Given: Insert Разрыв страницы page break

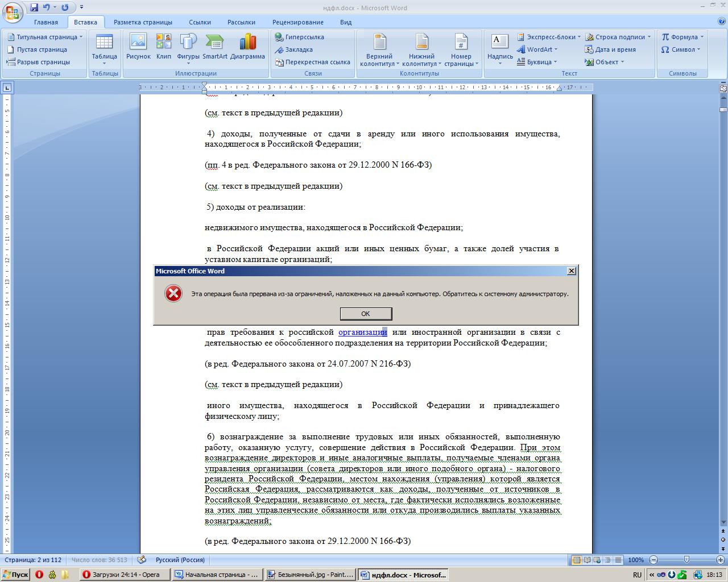Looking at the screenshot, I should [38, 62].
